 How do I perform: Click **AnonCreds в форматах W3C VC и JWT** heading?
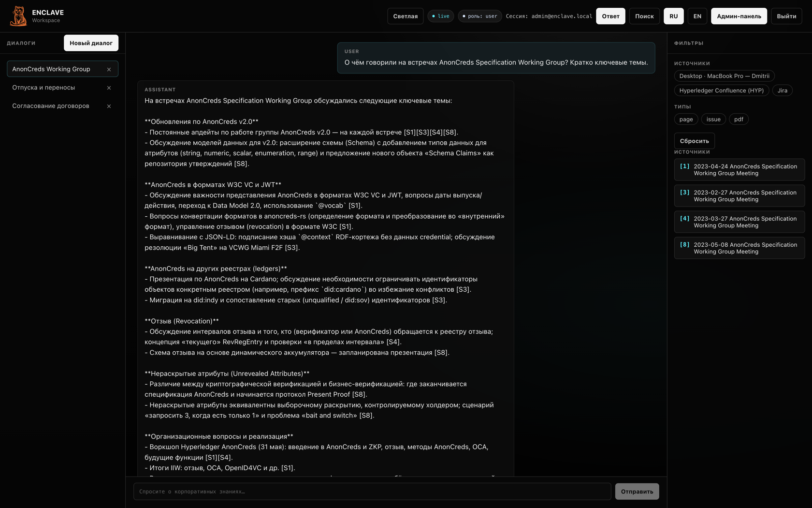tap(213, 185)
